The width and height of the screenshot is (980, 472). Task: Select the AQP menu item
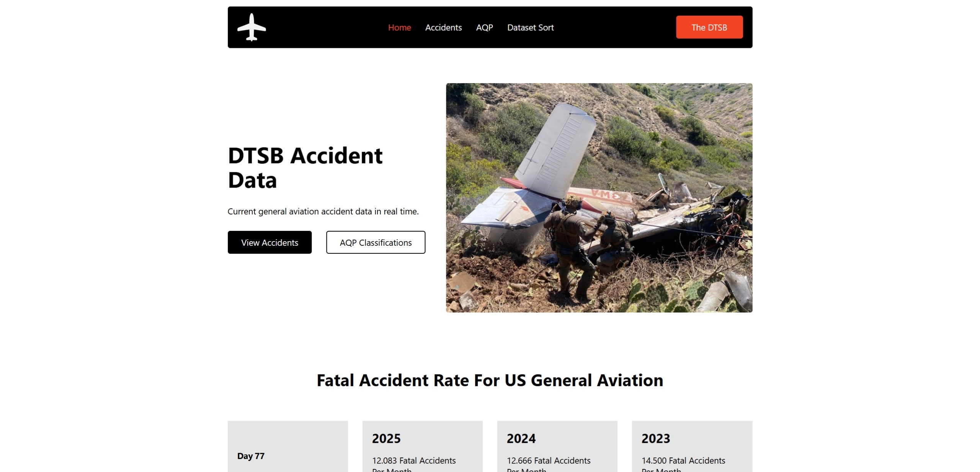click(484, 28)
